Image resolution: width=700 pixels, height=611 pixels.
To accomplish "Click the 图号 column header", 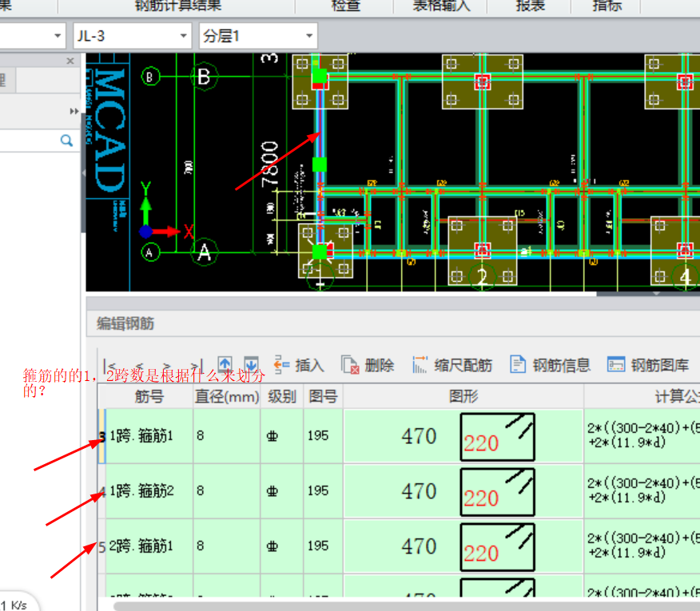I will 324,396.
